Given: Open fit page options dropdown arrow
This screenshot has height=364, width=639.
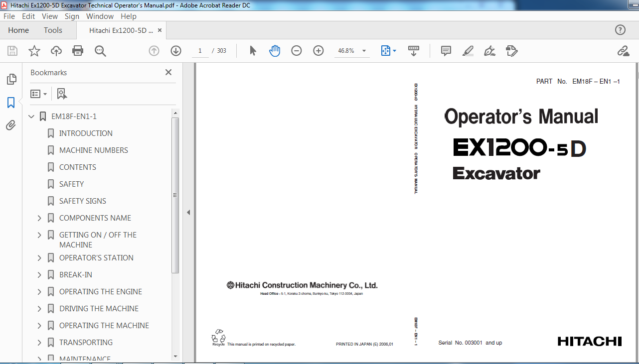Looking at the screenshot, I should click(x=395, y=51).
